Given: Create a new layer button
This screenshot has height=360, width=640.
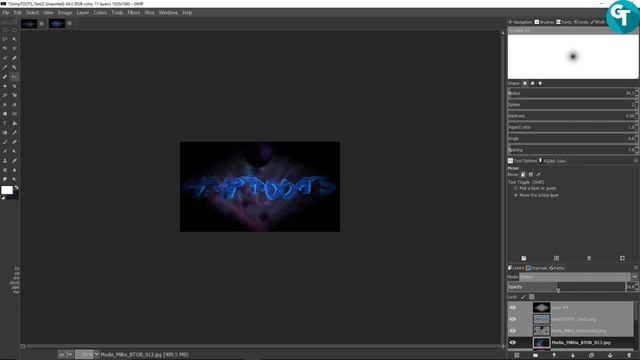Looking at the screenshot, I should click(x=517, y=356).
